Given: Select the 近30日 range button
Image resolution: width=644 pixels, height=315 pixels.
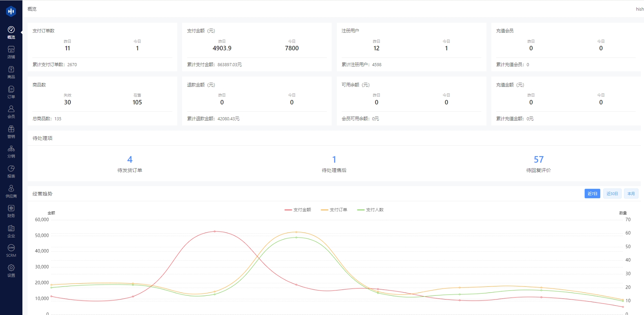Looking at the screenshot, I should [612, 194].
